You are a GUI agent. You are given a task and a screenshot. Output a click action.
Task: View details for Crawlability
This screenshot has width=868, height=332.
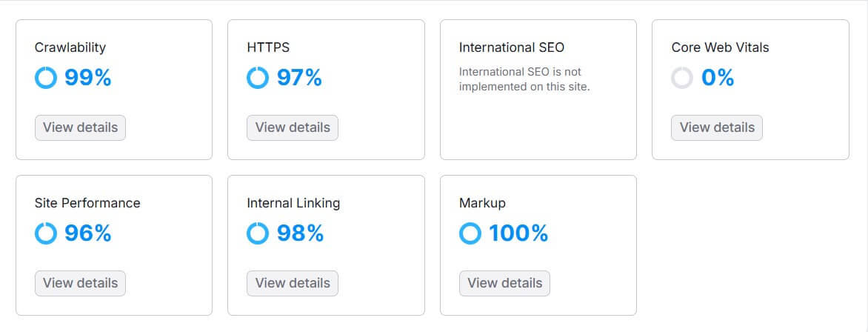tap(80, 127)
